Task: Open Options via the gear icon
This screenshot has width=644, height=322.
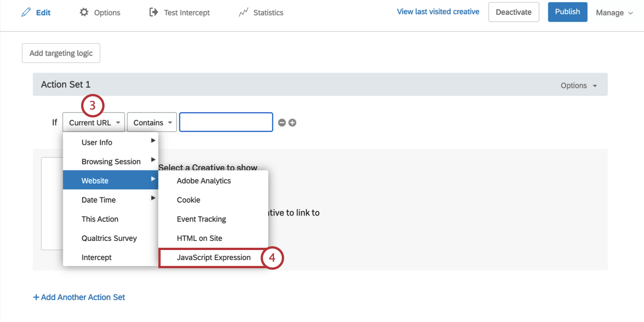Action: 84,12
